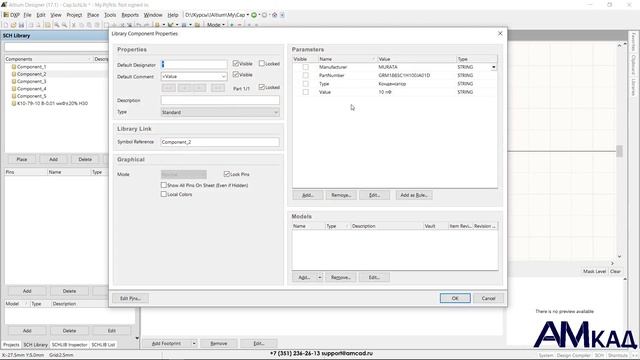Open the document path dropdown in toolbar
Image resolution: width=640 pixels, height=360 pixels.
point(248,15)
